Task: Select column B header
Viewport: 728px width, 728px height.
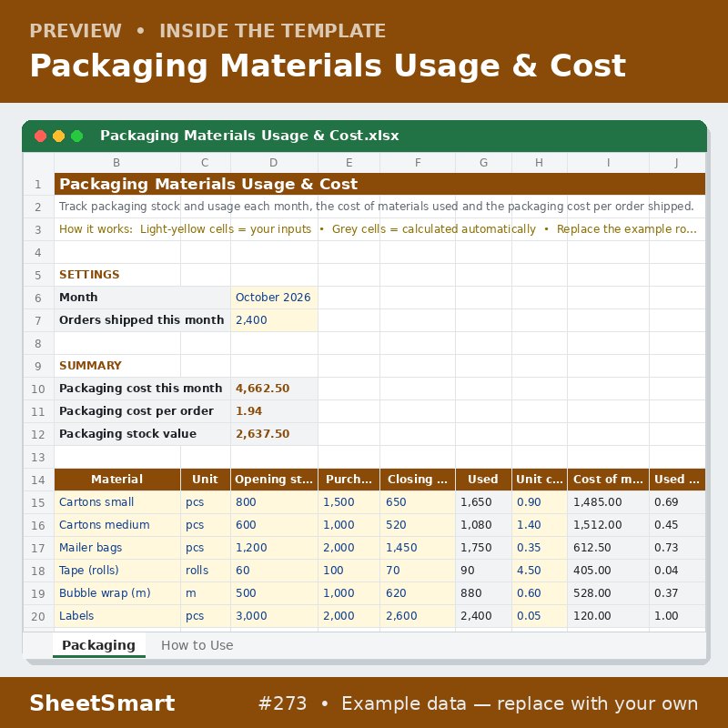Action: click(117, 163)
